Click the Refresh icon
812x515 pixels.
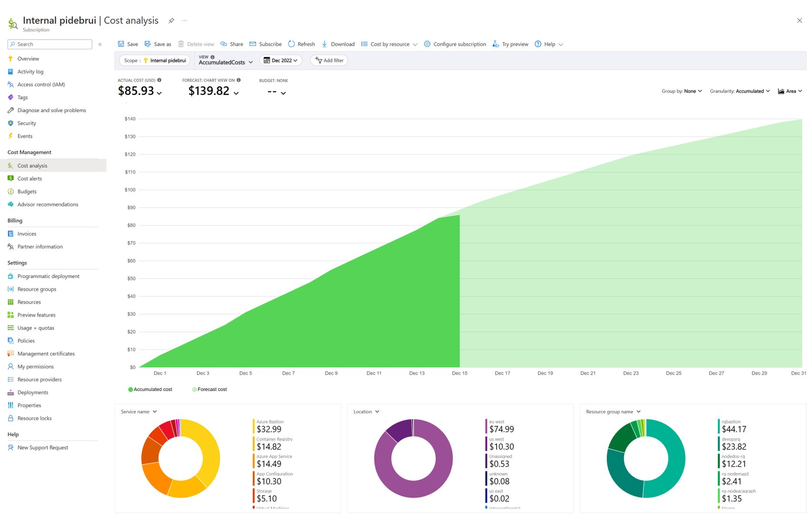pos(291,44)
